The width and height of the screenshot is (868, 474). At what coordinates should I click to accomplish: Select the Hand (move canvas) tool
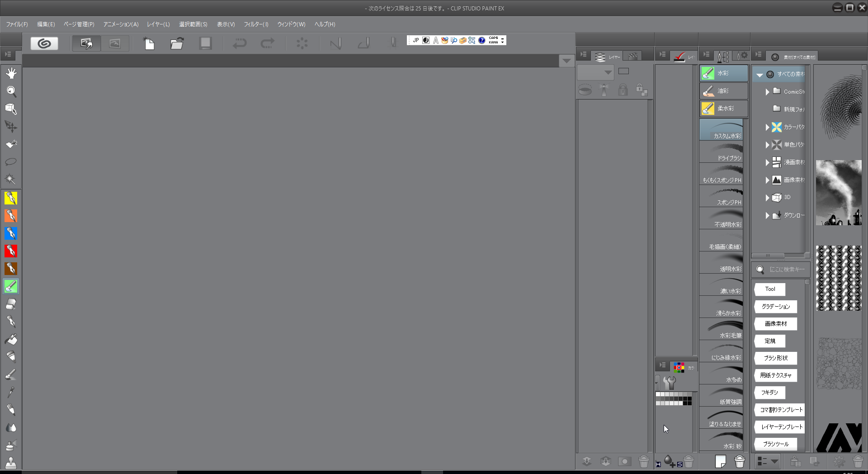pyautogui.click(x=11, y=74)
